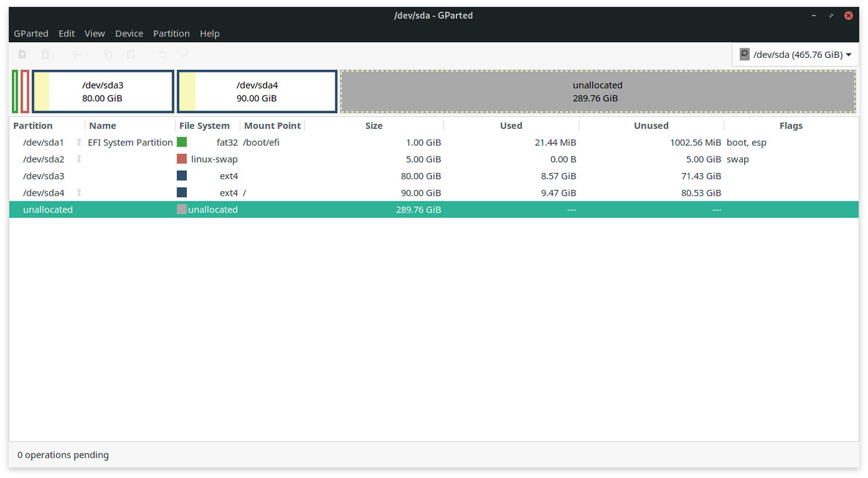868x478 pixels.
Task: Select the /dev/sda1 partition row
Action: (x=434, y=142)
